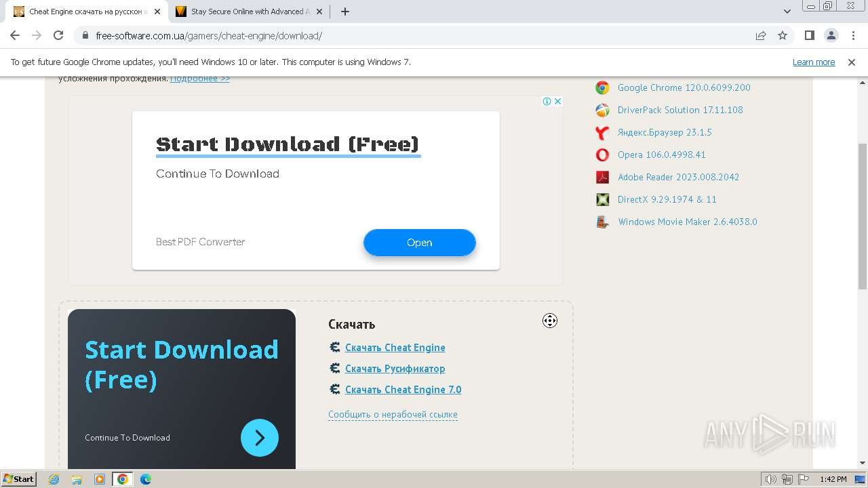868x488 pixels.
Task: Open Chrome side panel
Action: tap(809, 35)
